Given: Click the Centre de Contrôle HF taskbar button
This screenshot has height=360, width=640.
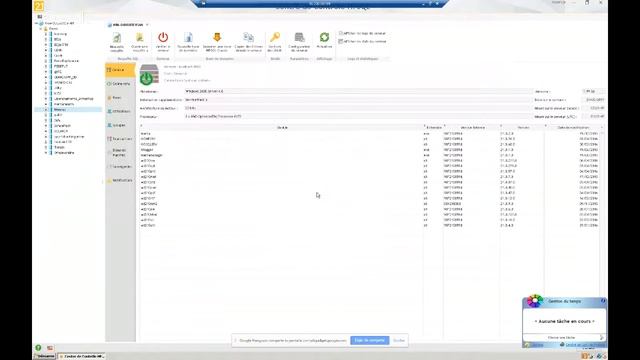Looking at the screenshot, I should coord(82,356).
